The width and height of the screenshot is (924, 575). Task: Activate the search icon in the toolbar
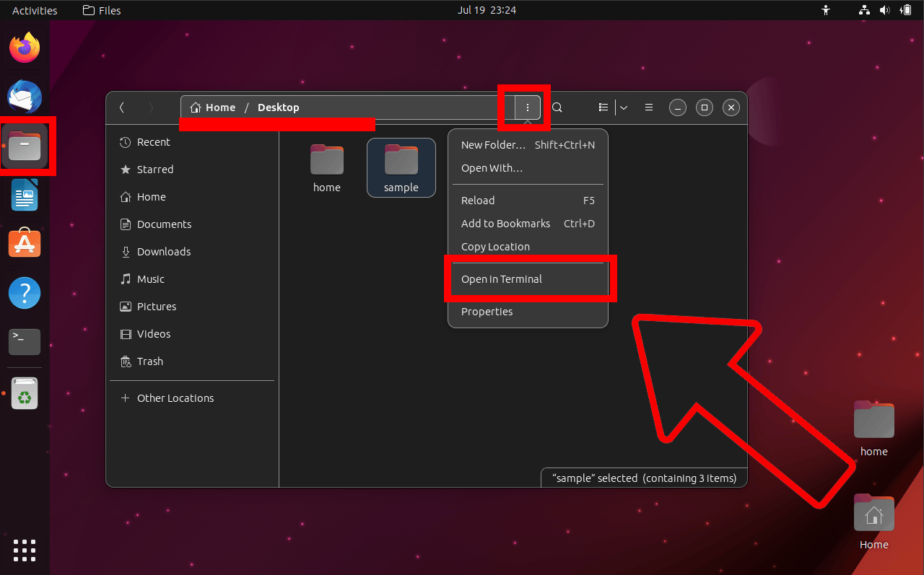click(x=557, y=107)
